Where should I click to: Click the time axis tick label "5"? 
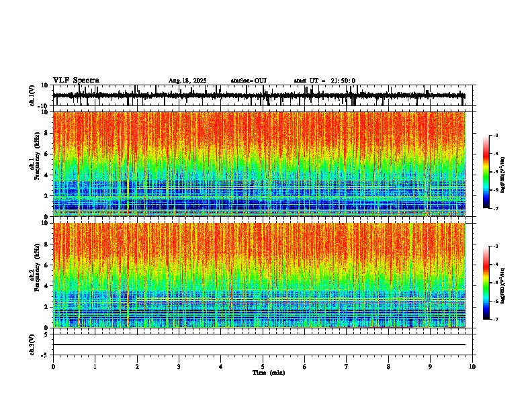pyautogui.click(x=263, y=367)
